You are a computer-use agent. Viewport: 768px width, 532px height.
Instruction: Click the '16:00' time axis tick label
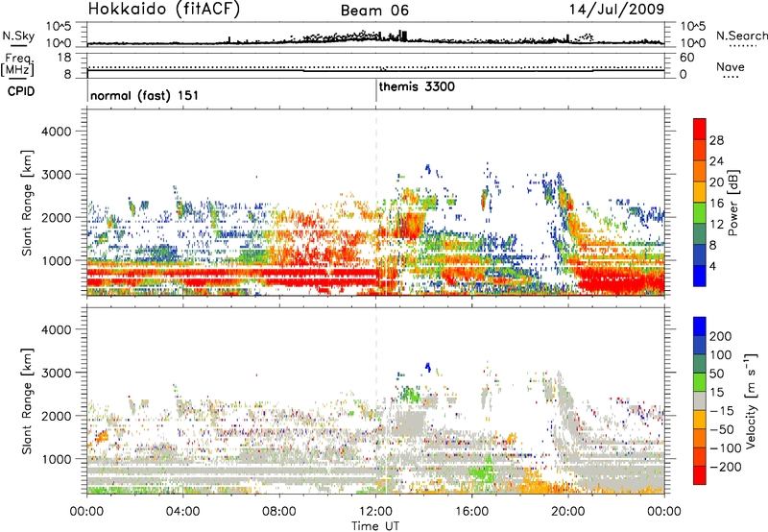click(471, 512)
